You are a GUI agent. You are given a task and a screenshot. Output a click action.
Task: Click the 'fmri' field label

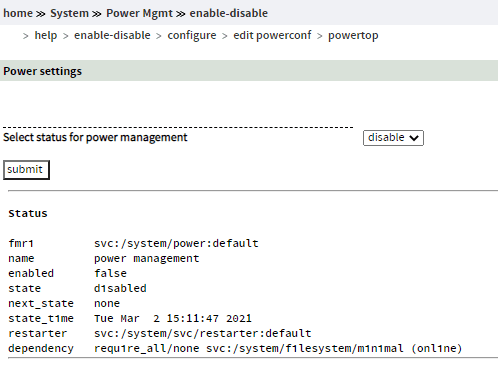[x=21, y=244]
